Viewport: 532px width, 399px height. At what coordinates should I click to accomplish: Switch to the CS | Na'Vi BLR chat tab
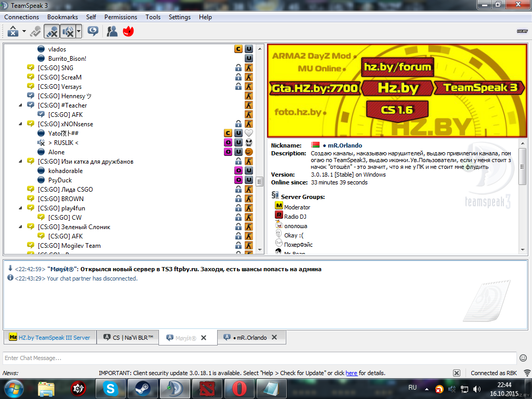128,338
